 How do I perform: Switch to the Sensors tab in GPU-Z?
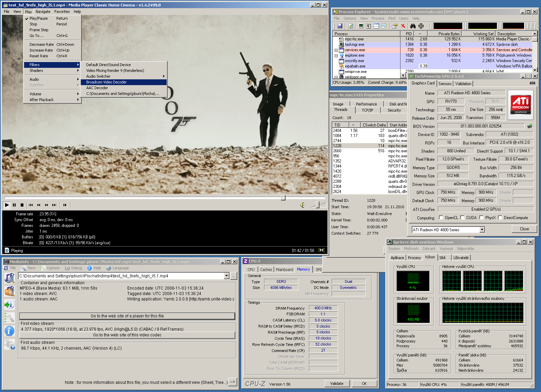coord(445,84)
